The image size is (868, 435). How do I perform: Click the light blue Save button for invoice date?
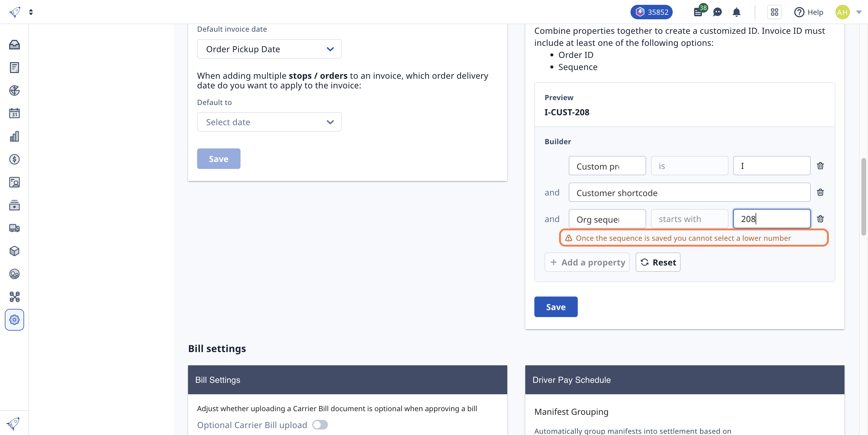point(219,159)
